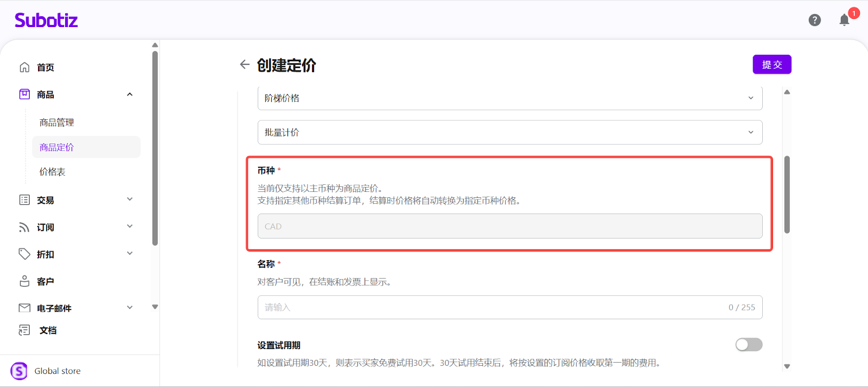868x387 pixels.
Task: Click the Global store avatar icon
Action: [x=19, y=371]
